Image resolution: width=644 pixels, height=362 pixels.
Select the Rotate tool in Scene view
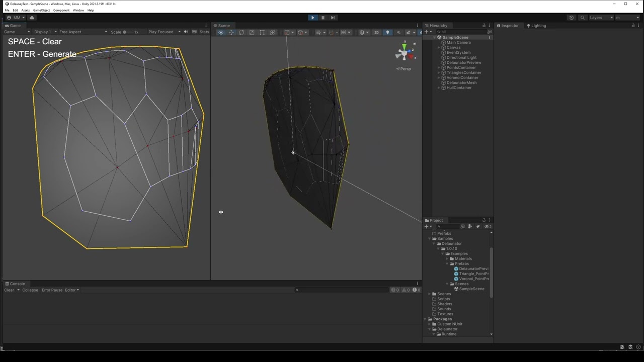point(242,33)
